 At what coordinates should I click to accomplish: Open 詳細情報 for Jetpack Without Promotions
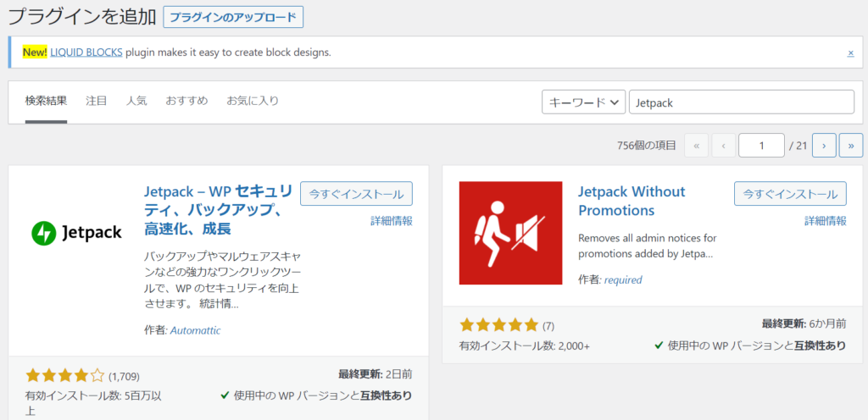coord(826,221)
